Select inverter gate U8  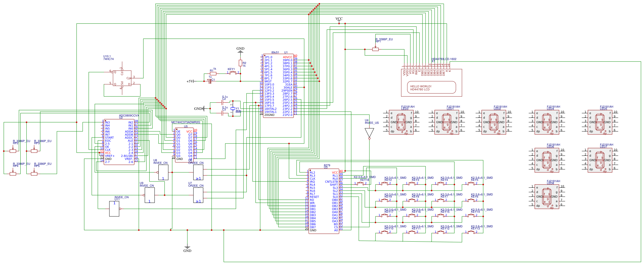coord(163,172)
